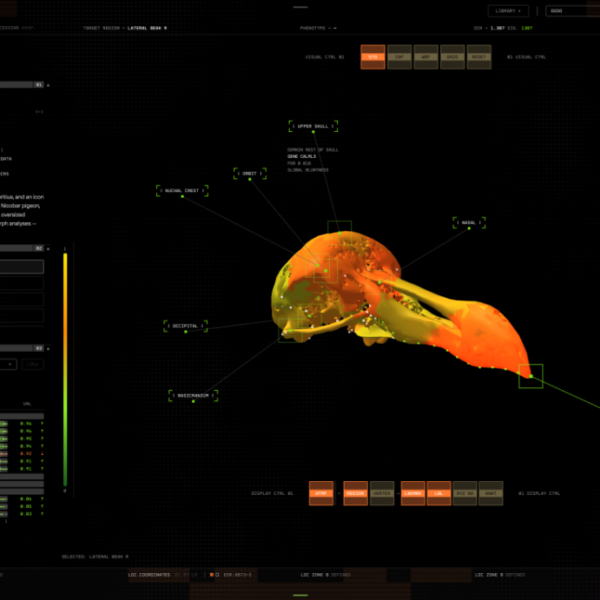Click the green handle at bottom center
This screenshot has height=600, width=600.
tap(300, 595)
